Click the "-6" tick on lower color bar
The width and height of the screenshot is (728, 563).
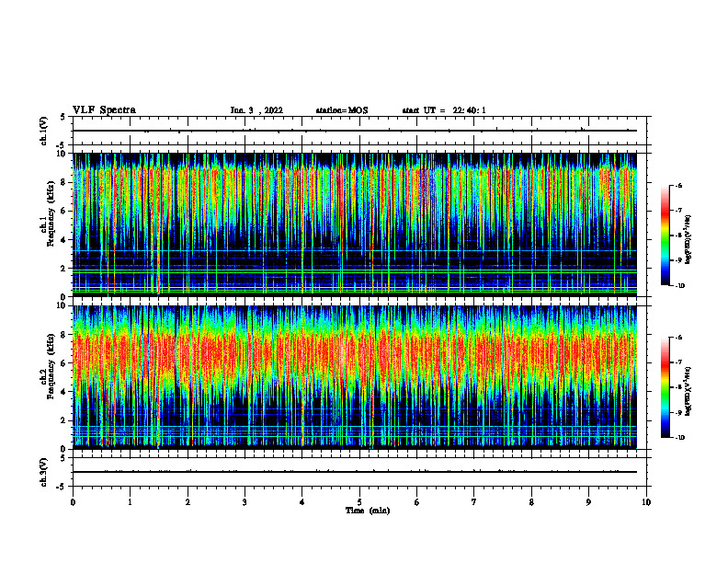678,338
